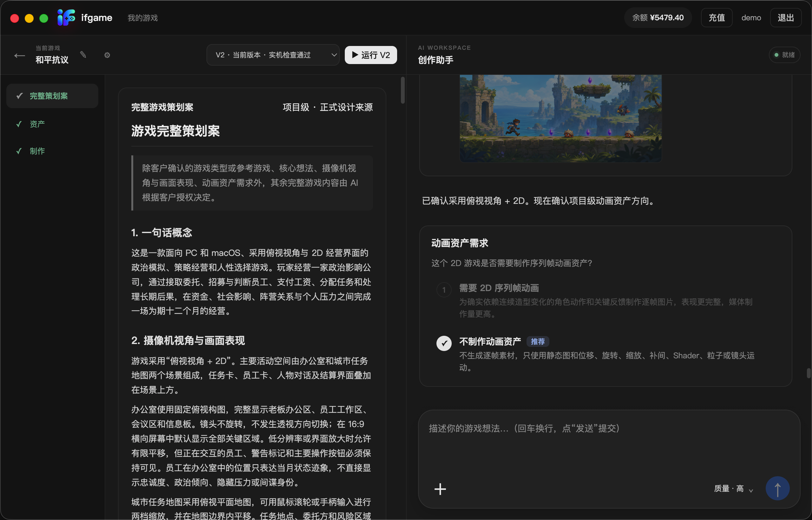Click the 和平抗议 game name

[52, 60]
